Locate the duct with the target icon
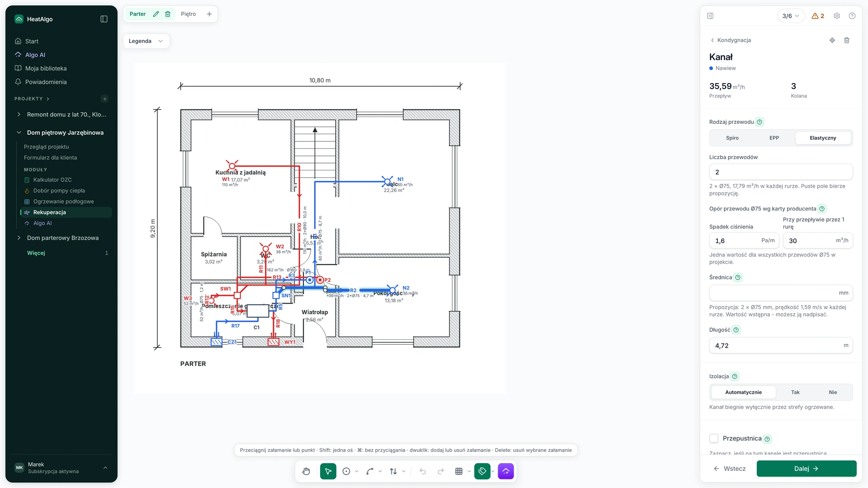This screenshot has width=868, height=488. (832, 40)
